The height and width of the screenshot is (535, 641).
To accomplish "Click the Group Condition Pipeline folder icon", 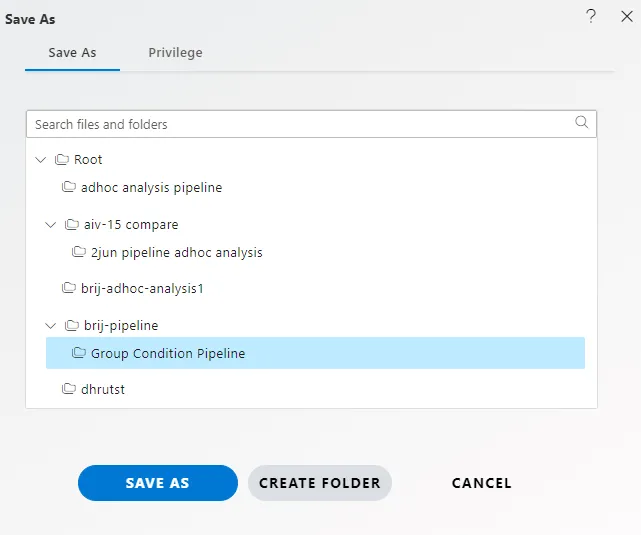I will (x=78, y=352).
